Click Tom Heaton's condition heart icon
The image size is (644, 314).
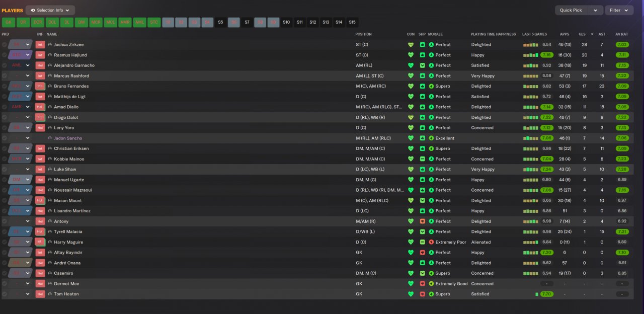point(411,294)
